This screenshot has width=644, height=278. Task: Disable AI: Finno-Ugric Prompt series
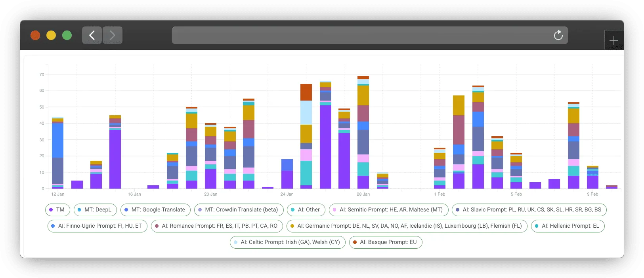[x=97, y=226]
